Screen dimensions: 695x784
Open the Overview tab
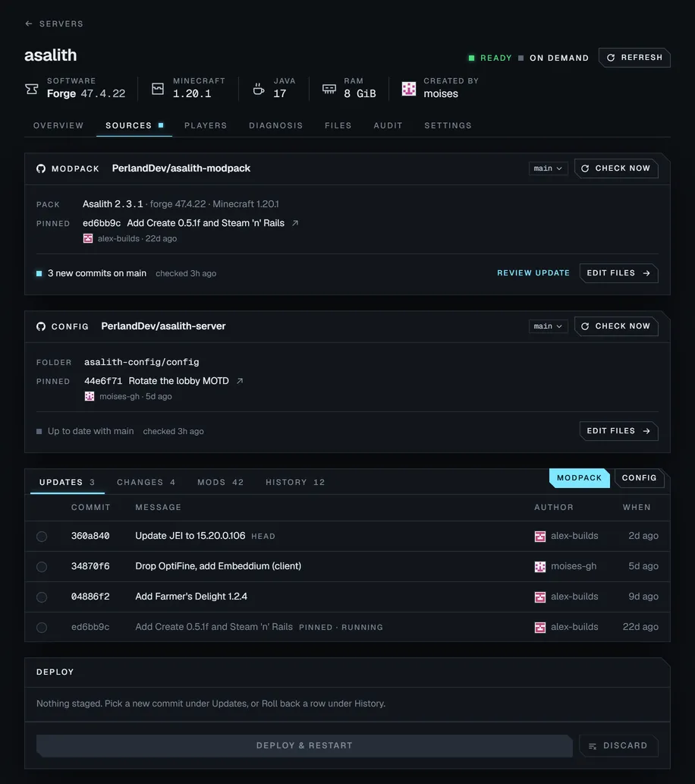(x=58, y=125)
